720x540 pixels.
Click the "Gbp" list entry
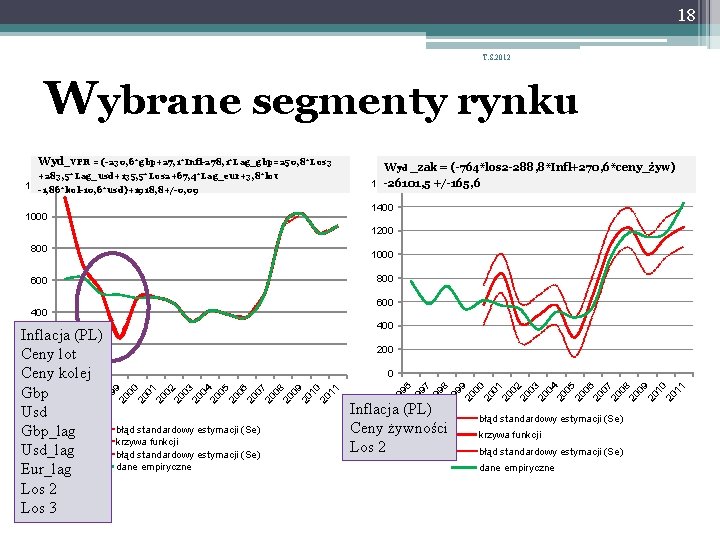[34, 393]
